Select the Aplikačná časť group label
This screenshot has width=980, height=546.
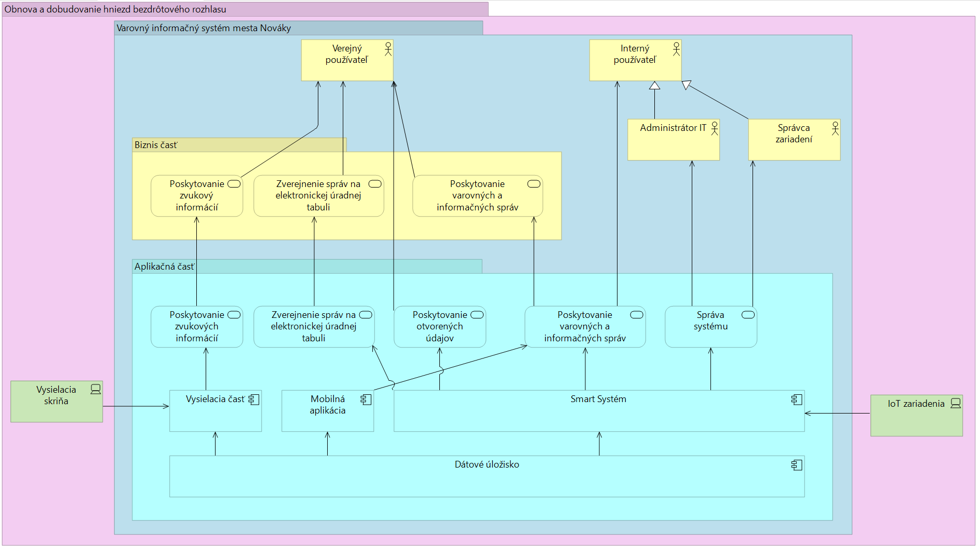pos(164,267)
